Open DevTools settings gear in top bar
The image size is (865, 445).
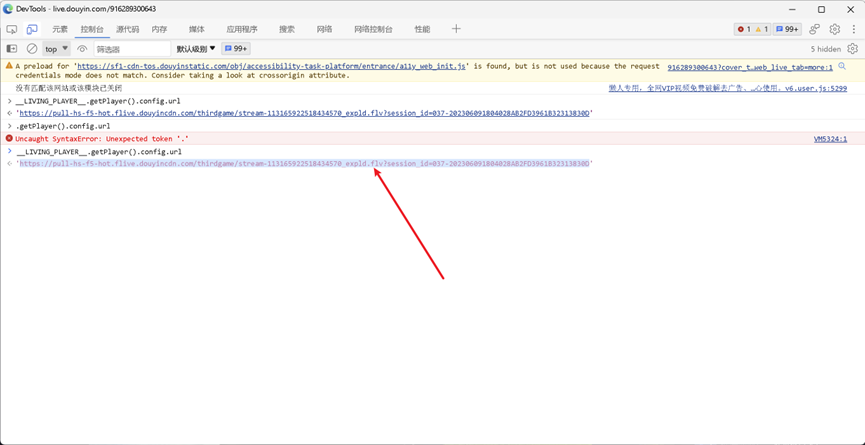tap(835, 30)
